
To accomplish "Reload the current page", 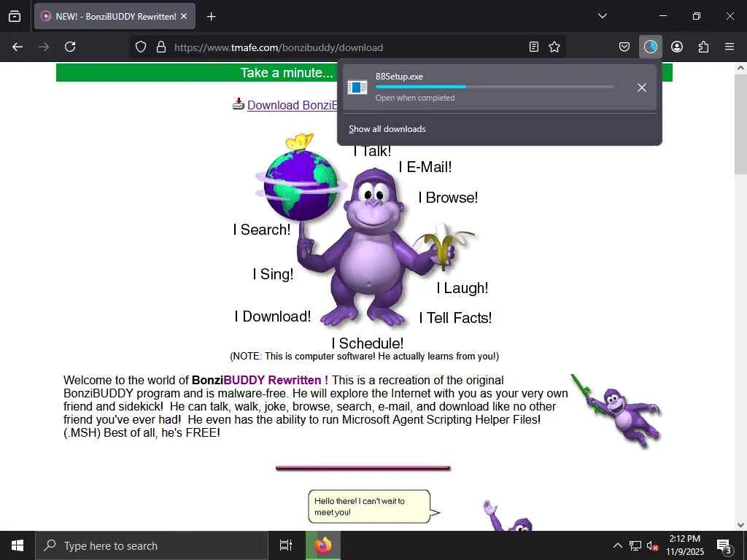I will (70, 47).
